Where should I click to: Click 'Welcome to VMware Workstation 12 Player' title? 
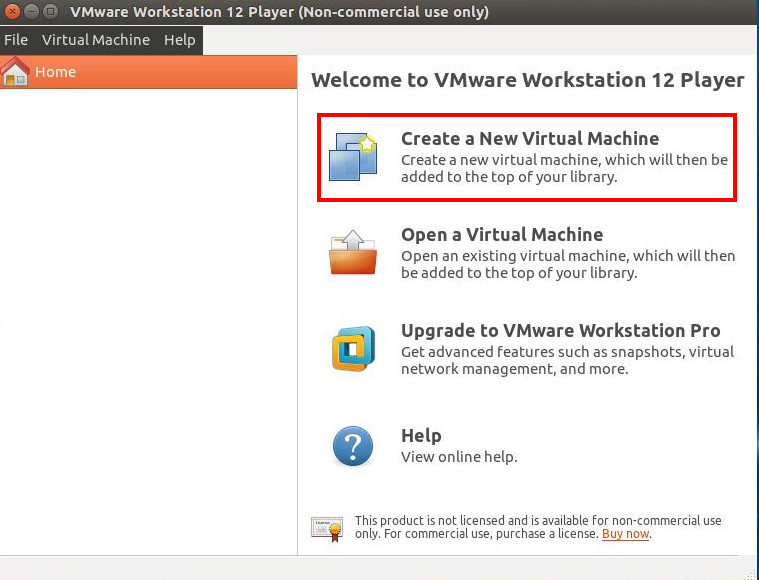point(528,80)
